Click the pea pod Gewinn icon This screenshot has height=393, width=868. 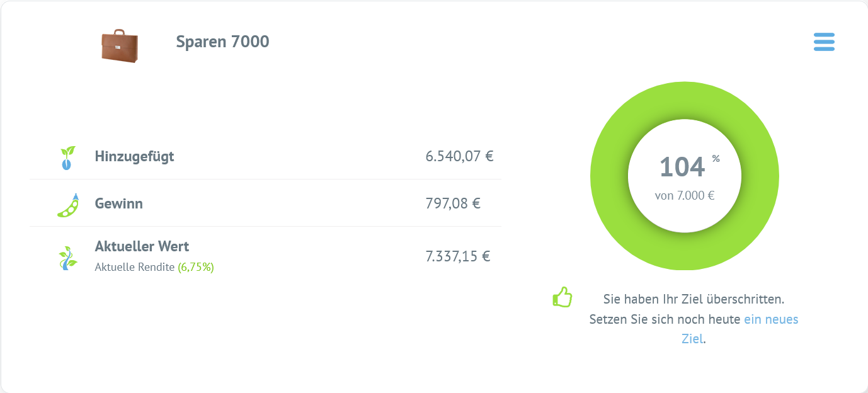pyautogui.click(x=67, y=205)
